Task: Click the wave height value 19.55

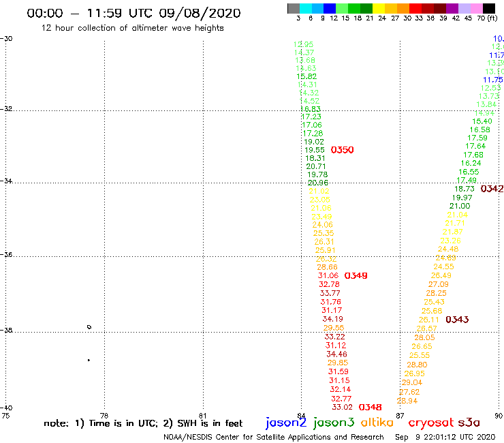Action: click(x=315, y=150)
